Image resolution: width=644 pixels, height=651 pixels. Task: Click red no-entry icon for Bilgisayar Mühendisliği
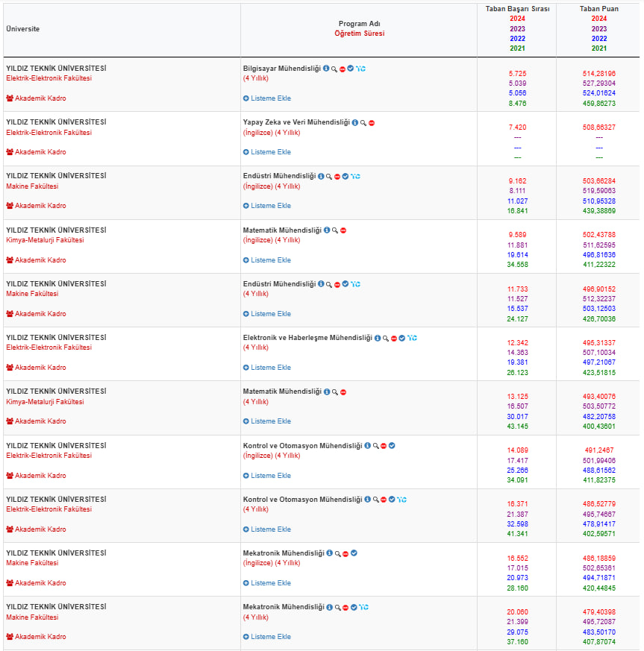coord(343,69)
